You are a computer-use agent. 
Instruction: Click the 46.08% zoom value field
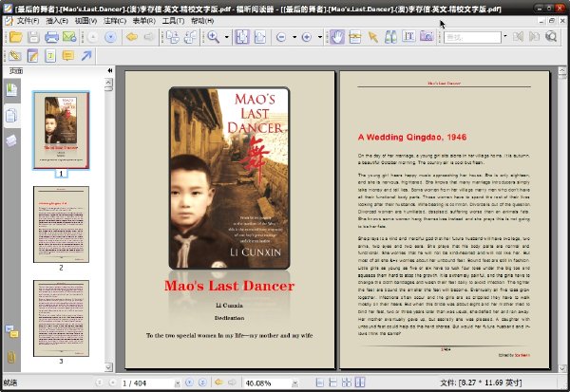(267, 383)
